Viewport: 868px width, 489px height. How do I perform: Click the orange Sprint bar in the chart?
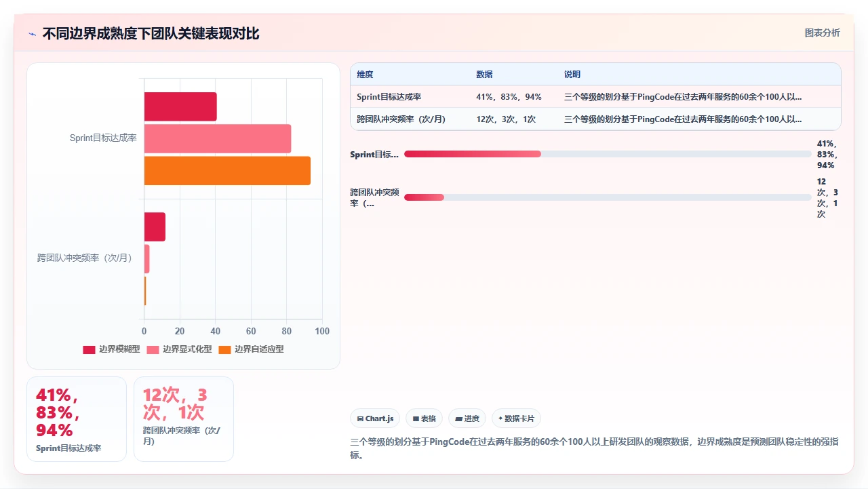pyautogui.click(x=227, y=170)
